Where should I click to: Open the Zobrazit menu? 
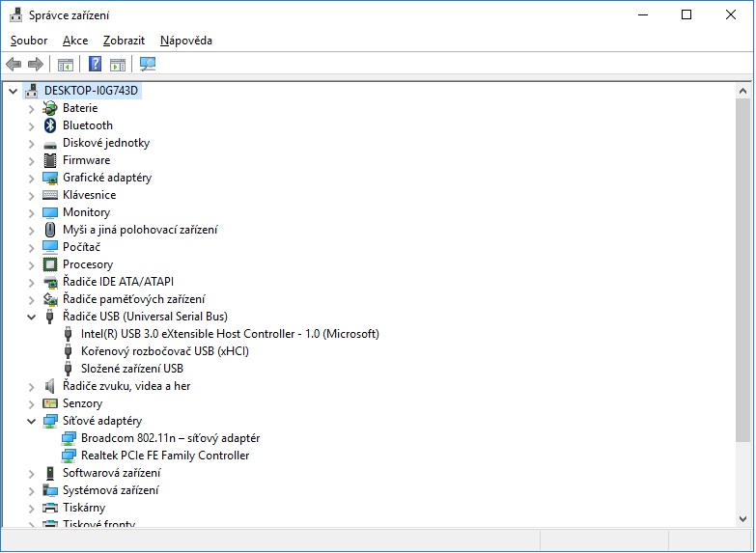click(124, 41)
